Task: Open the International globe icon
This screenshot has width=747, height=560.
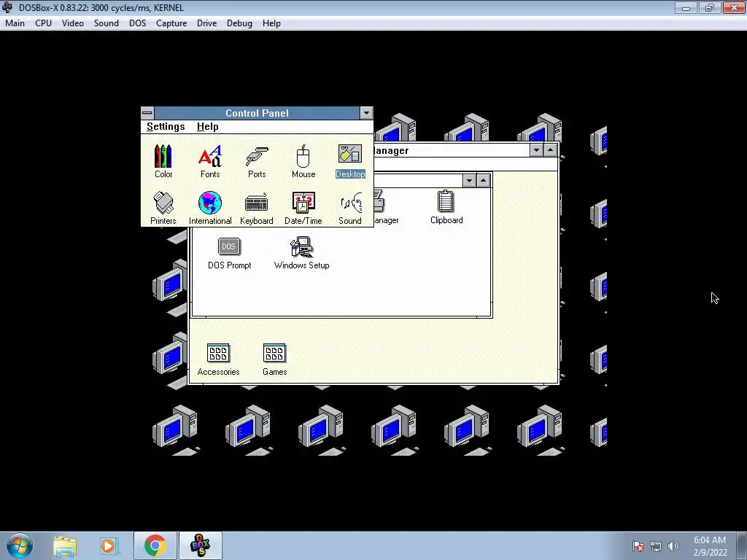Action: point(210,208)
